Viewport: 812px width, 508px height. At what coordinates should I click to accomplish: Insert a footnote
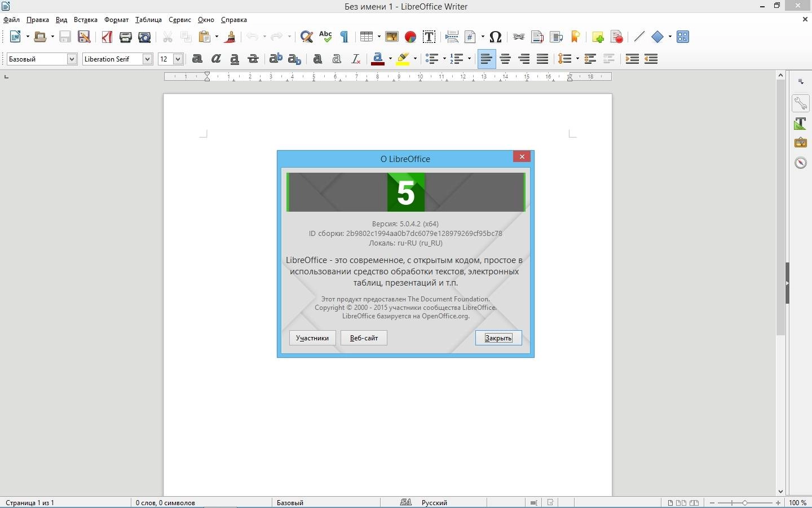[x=537, y=37]
